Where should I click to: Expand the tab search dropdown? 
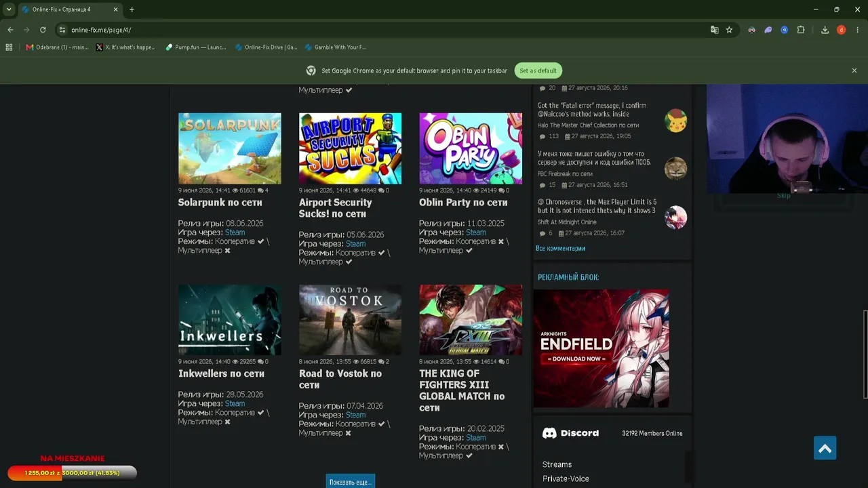[x=9, y=9]
